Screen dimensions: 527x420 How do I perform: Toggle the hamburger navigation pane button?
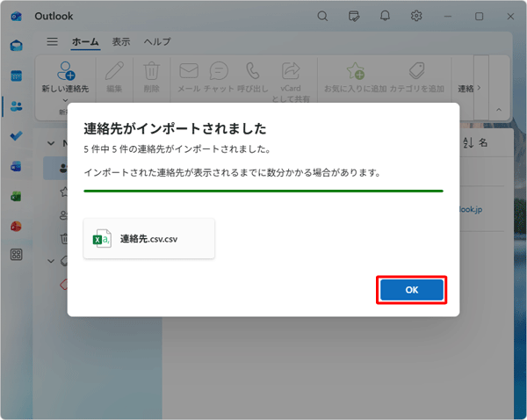click(x=52, y=41)
